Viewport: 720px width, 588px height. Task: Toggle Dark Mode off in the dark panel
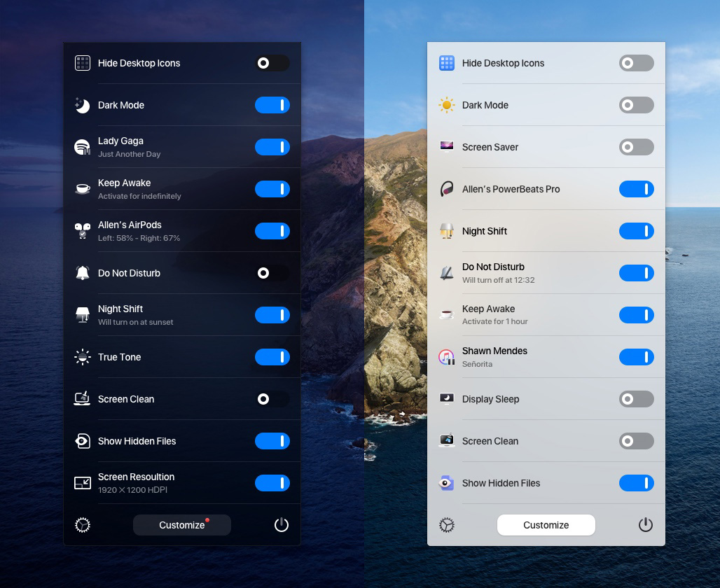coord(272,105)
